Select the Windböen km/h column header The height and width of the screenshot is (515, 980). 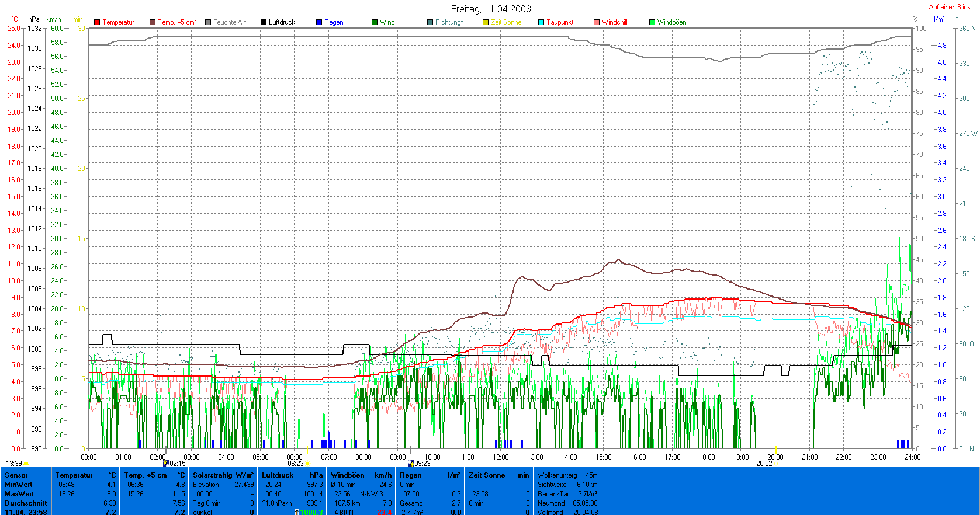click(x=361, y=475)
